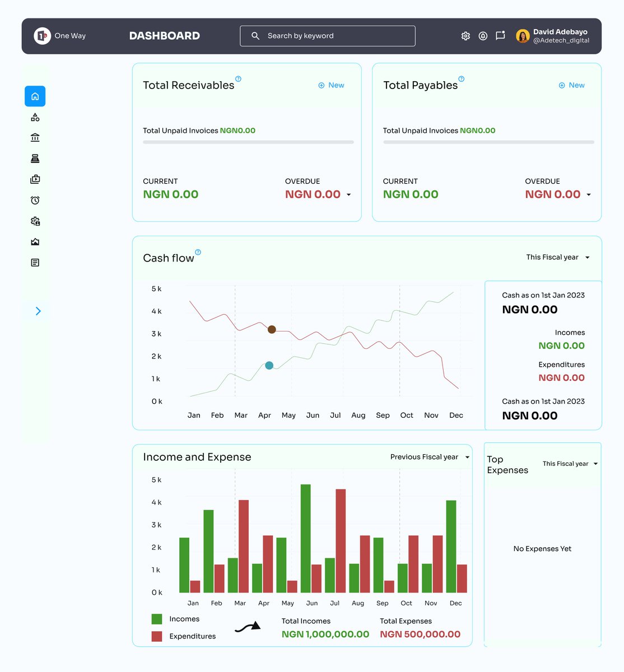Open the document list icon in the sidebar
Screen dimensions: 624x672
35,263
